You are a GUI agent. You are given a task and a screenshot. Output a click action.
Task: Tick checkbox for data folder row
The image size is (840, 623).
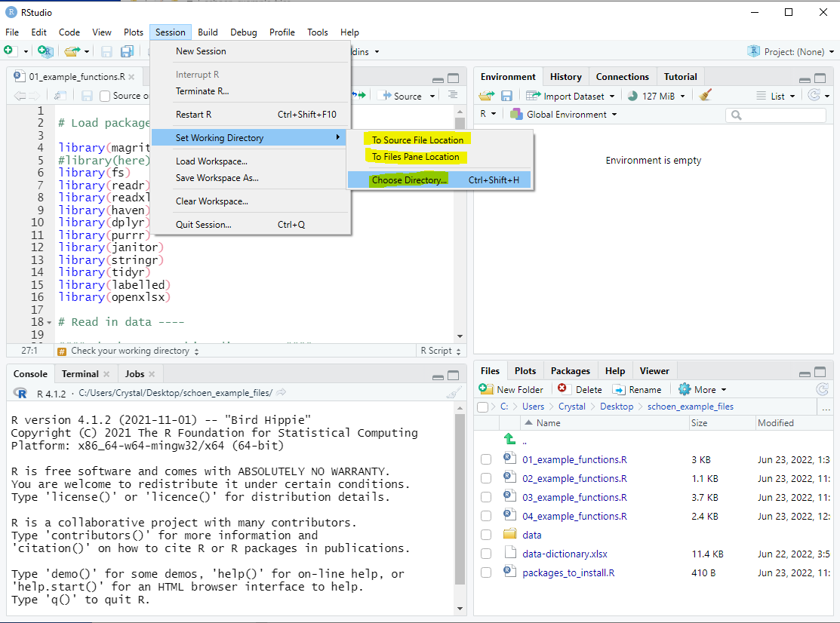pyautogui.click(x=486, y=535)
